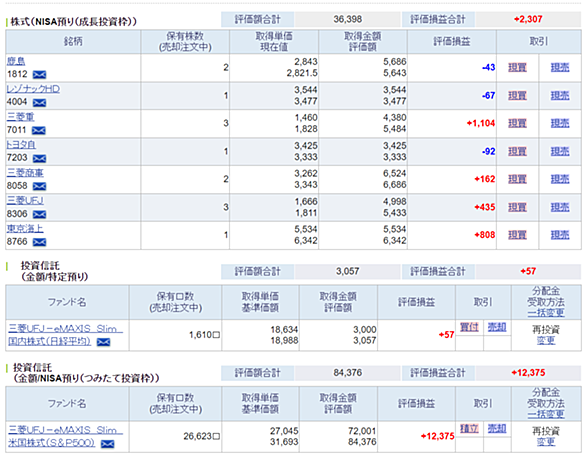Click 買付 for the 日経平均 fund
This screenshot has width=586, height=462.
click(469, 327)
